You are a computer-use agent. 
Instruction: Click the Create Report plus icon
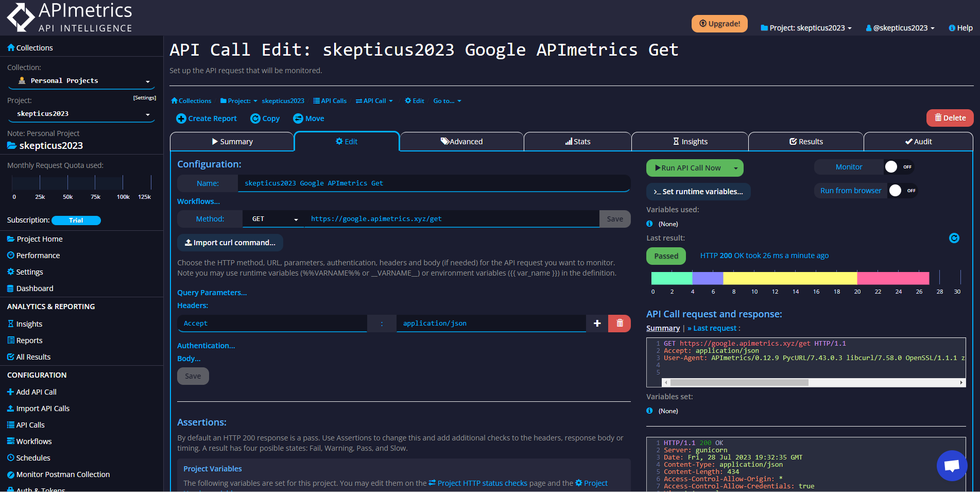(x=181, y=118)
